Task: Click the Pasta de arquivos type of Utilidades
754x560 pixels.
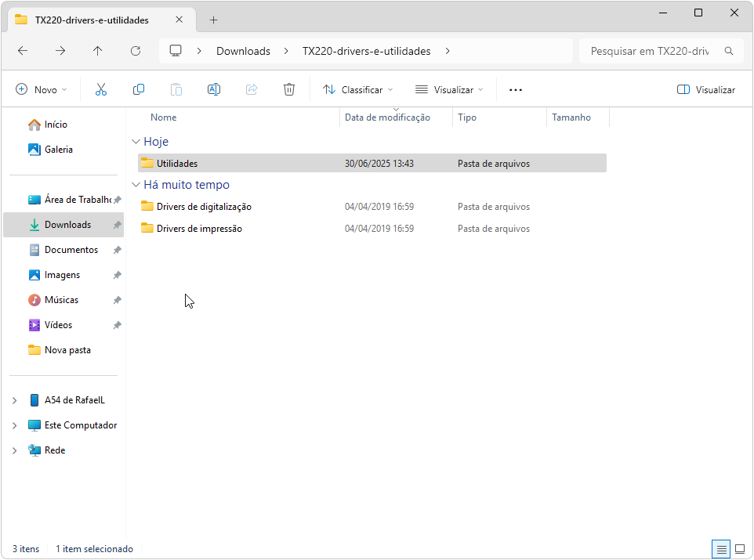Action: pyautogui.click(x=494, y=164)
